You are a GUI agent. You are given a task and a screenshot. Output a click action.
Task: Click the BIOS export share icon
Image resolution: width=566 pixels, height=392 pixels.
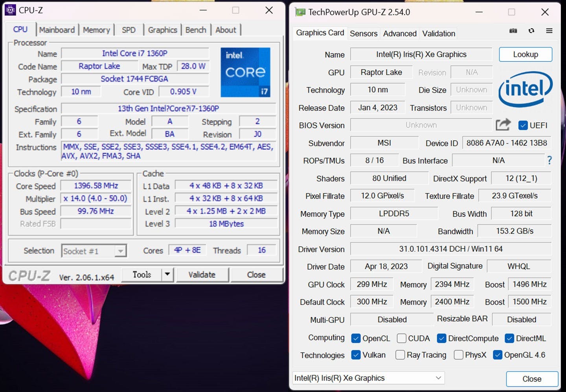pyautogui.click(x=503, y=125)
